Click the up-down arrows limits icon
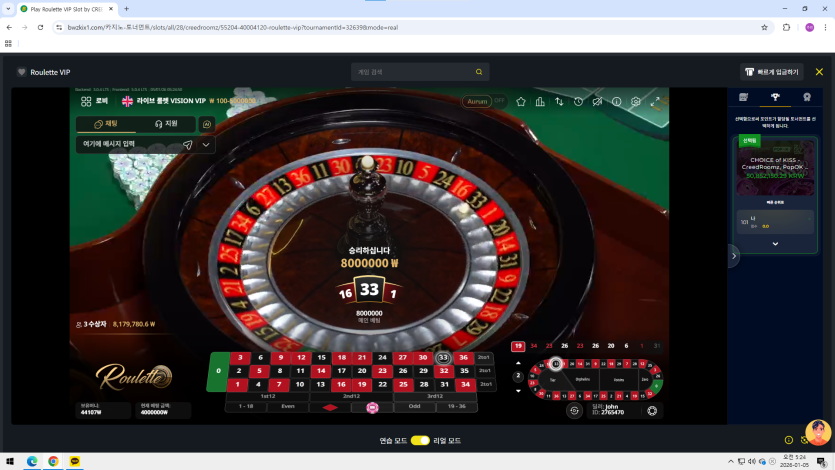This screenshot has height=470, width=835. 559,102
